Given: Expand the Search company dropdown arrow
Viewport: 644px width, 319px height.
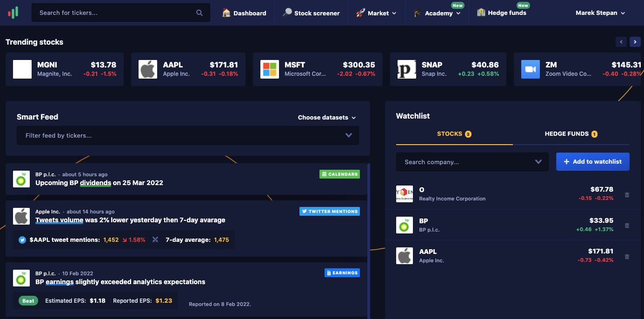Looking at the screenshot, I should coord(538,162).
